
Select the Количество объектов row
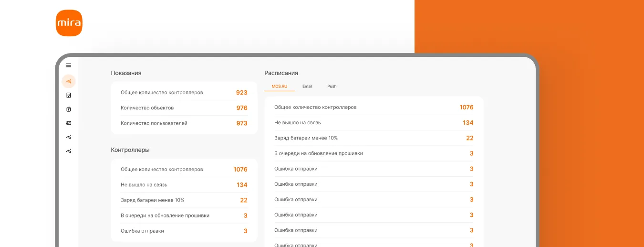[147, 108]
